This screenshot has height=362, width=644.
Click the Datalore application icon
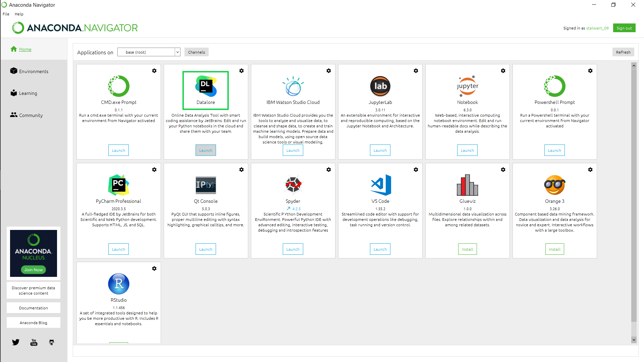(206, 86)
